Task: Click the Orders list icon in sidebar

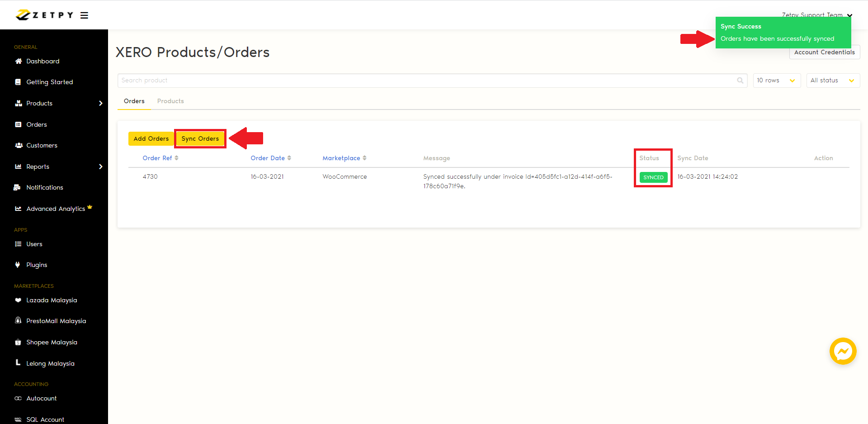Action: pyautogui.click(x=18, y=124)
